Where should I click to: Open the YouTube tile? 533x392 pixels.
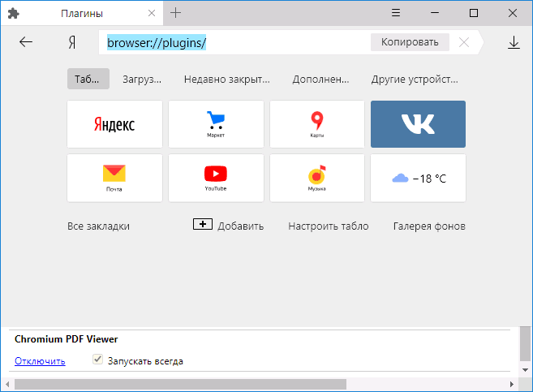[216, 178]
